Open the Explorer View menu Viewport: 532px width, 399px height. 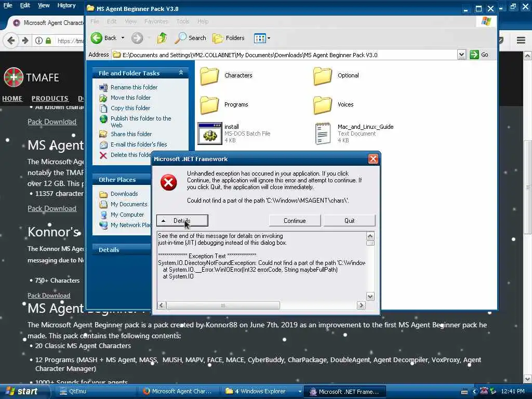click(x=130, y=21)
